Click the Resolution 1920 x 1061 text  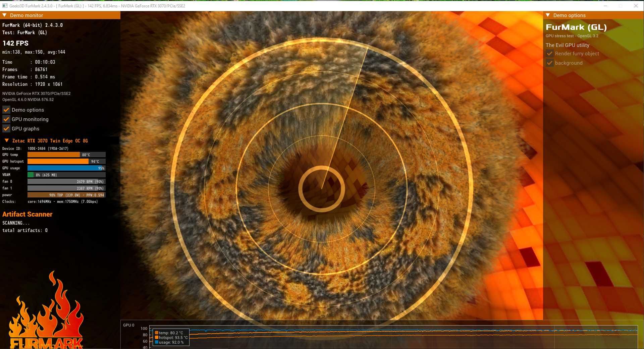(x=32, y=84)
